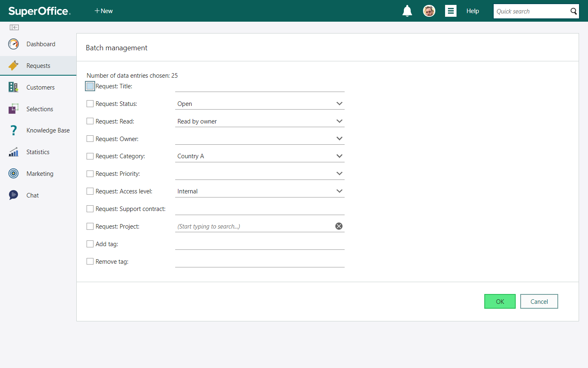Viewport: 588px width, 368px height.
Task: Open the notifications bell
Action: [x=407, y=11]
